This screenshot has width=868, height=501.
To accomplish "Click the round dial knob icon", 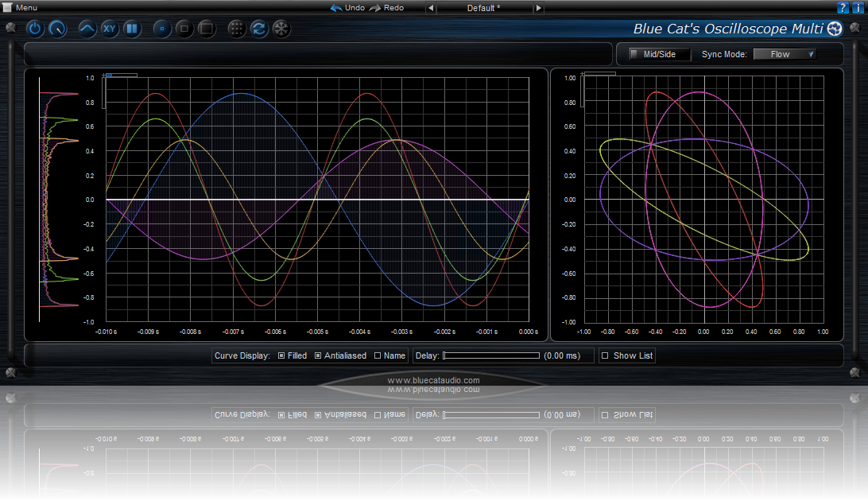I will (x=57, y=29).
